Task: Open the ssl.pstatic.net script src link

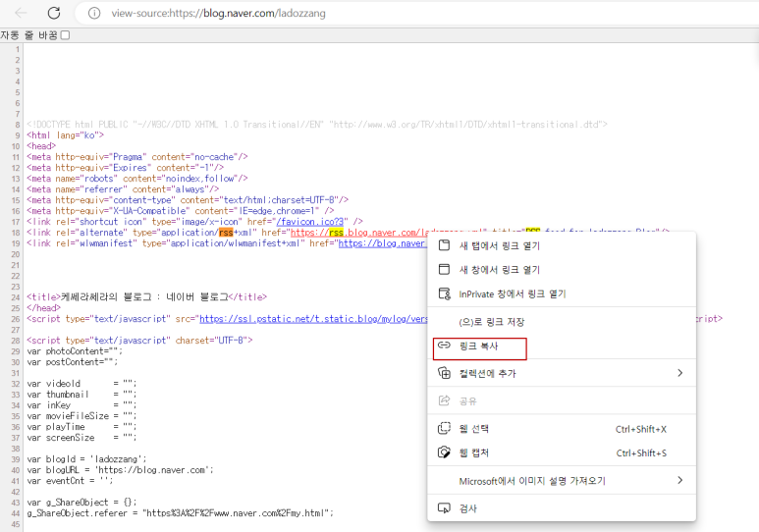Action: (x=313, y=319)
